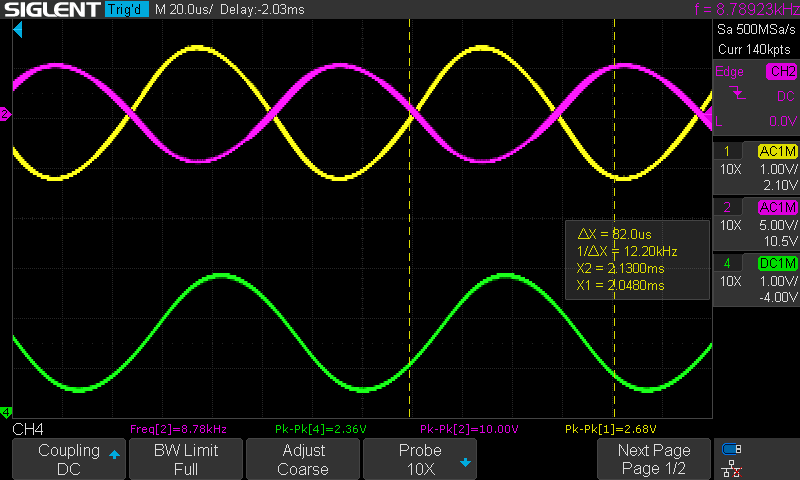Screen dimensions: 800x480
Task: Switch the Adjust Coarse softkey
Action: (x=303, y=459)
